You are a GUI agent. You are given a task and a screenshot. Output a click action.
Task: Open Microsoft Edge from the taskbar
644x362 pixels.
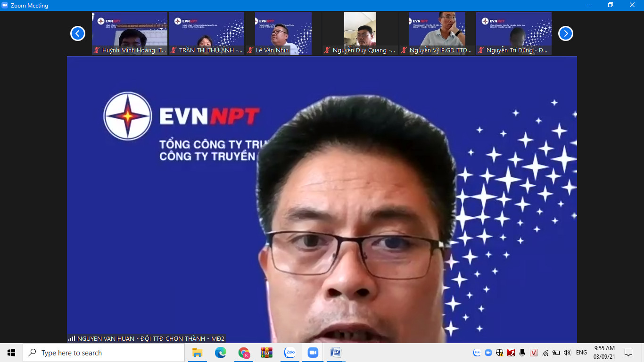[x=220, y=353]
